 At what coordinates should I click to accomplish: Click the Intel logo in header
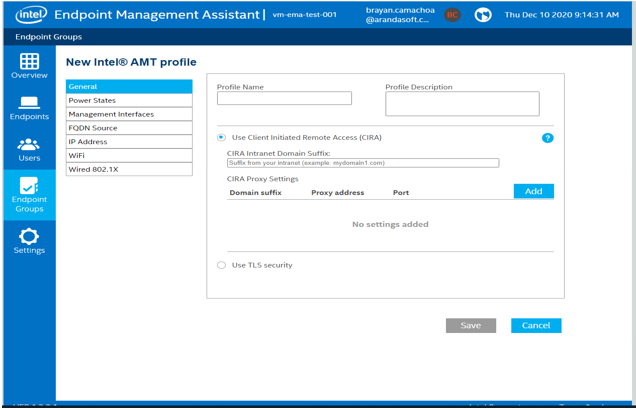(31, 15)
